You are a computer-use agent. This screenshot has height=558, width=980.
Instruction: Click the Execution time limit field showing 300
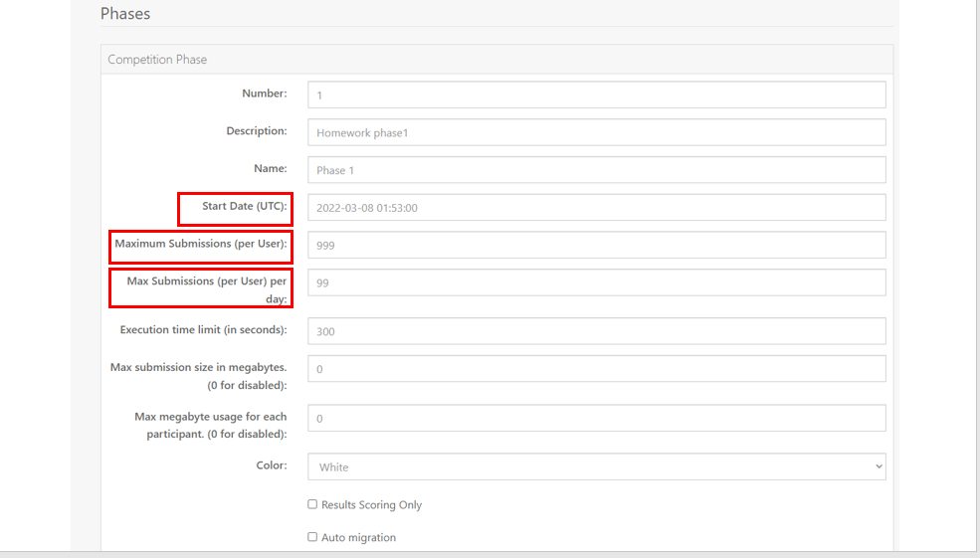click(597, 331)
